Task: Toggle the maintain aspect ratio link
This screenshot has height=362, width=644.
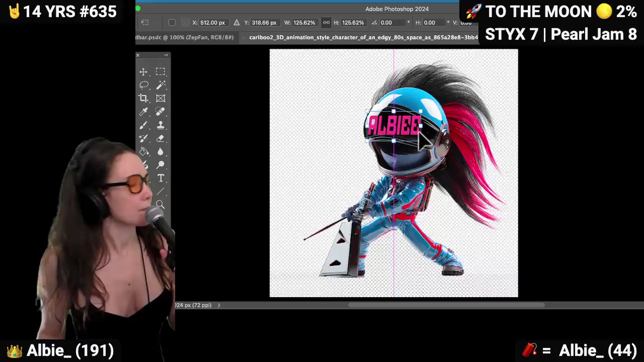Action: point(326,22)
